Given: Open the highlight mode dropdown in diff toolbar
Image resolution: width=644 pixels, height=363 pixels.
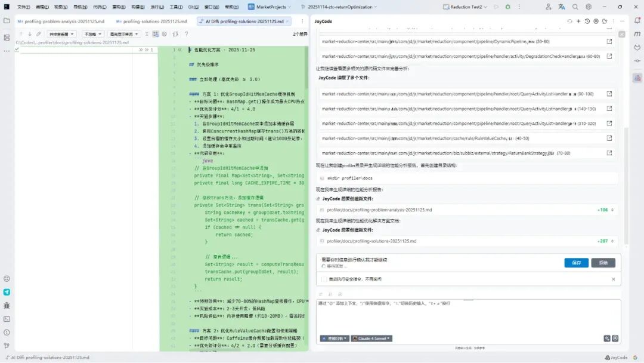Looking at the screenshot, I should [x=124, y=34].
